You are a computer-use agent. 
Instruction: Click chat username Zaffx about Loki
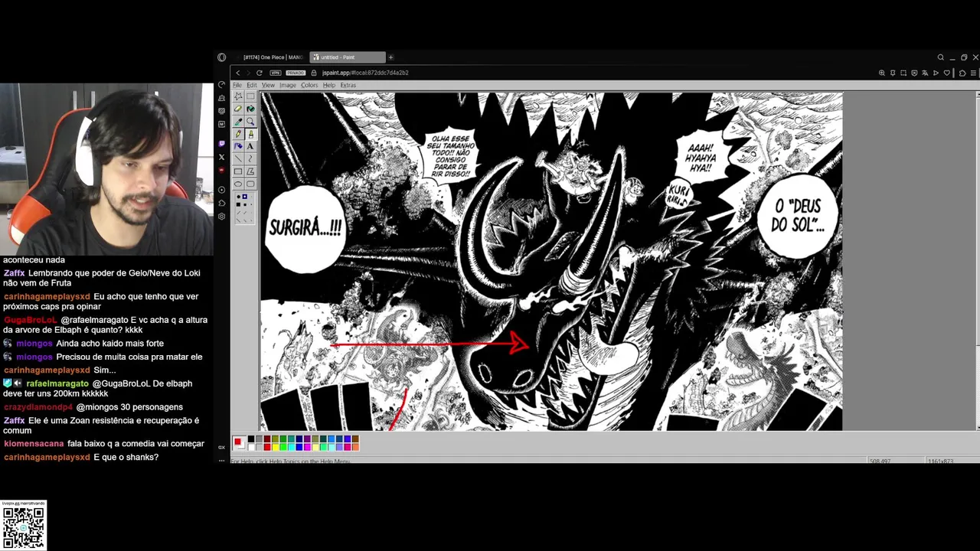[14, 273]
